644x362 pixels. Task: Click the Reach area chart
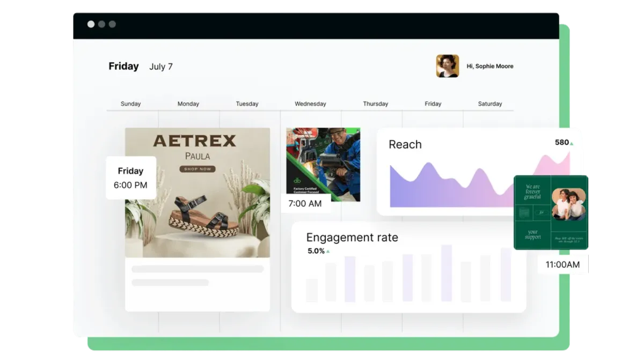(480, 180)
